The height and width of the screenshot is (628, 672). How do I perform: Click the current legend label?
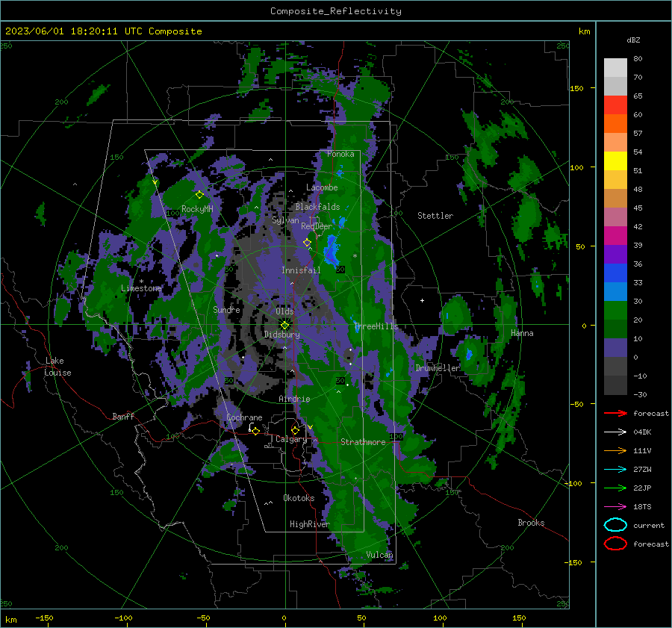649,525
